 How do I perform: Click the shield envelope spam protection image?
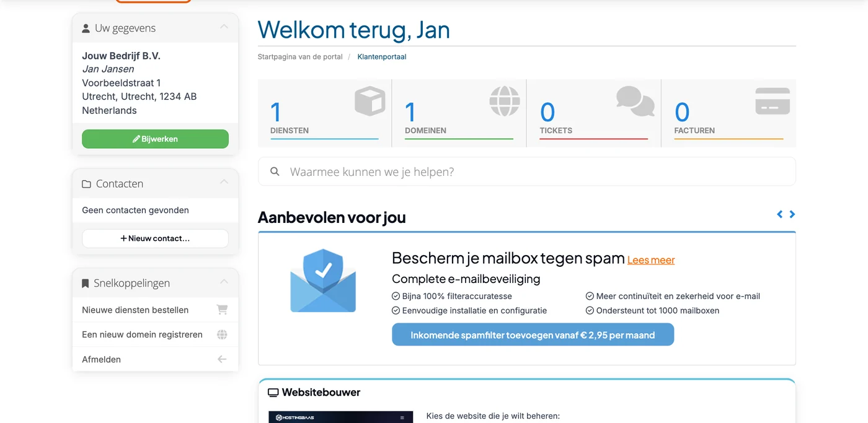click(323, 281)
